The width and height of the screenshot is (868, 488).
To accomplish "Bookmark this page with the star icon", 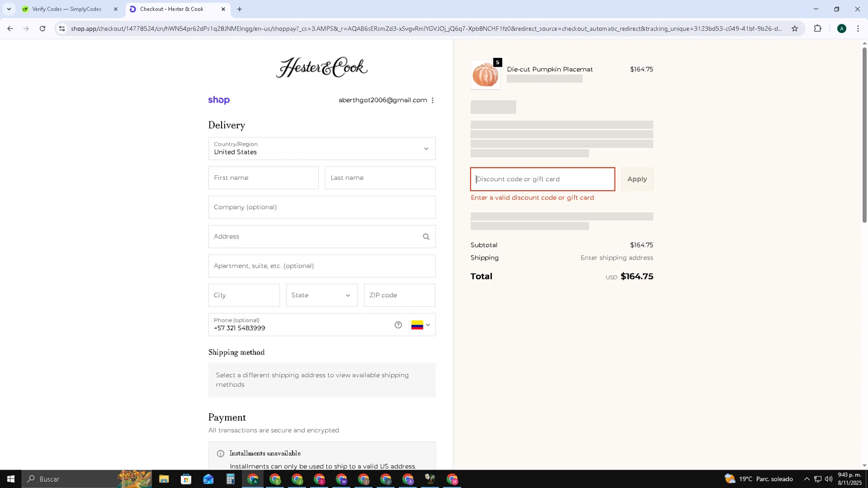I will coord(795,28).
